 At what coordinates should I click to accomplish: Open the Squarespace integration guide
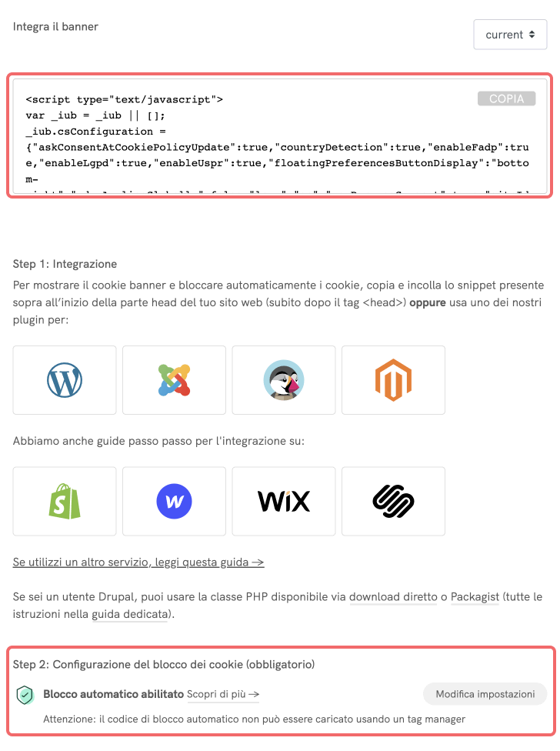point(393,501)
